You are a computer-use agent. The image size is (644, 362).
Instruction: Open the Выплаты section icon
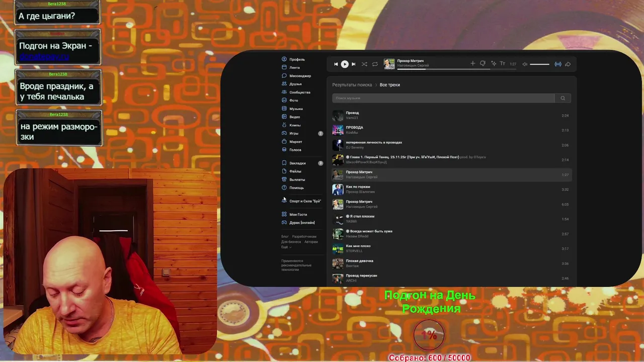click(x=284, y=179)
